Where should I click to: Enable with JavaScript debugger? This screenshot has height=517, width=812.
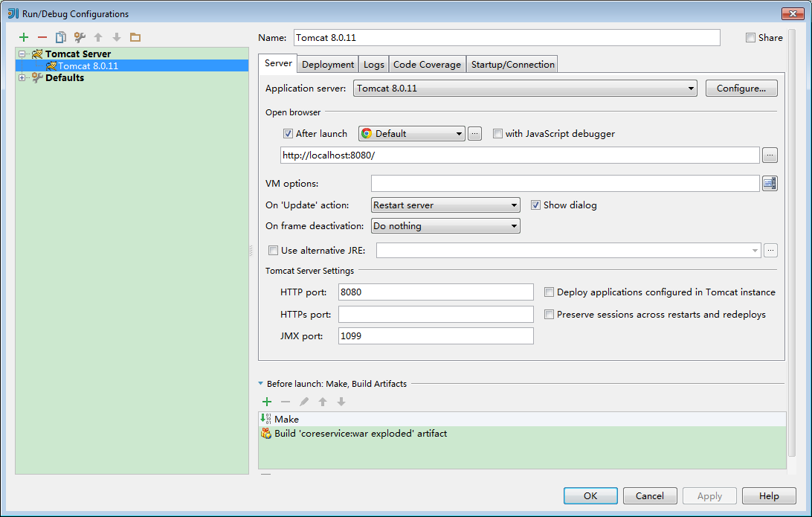pos(497,134)
